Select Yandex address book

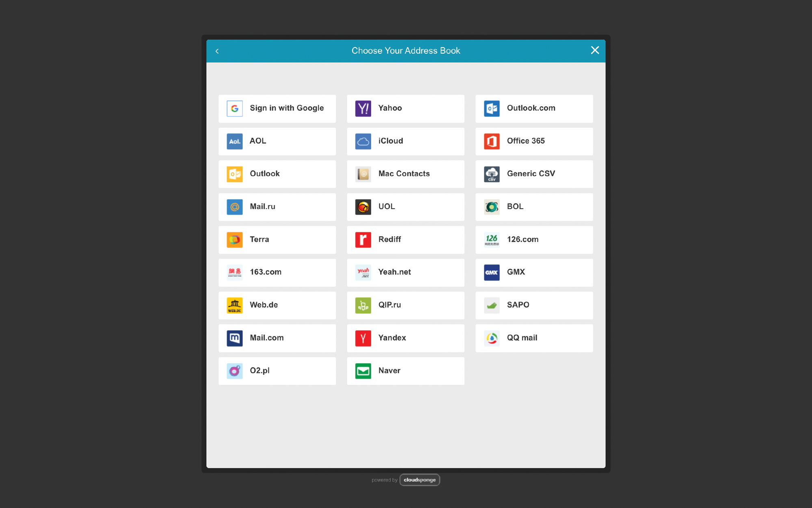(x=406, y=338)
